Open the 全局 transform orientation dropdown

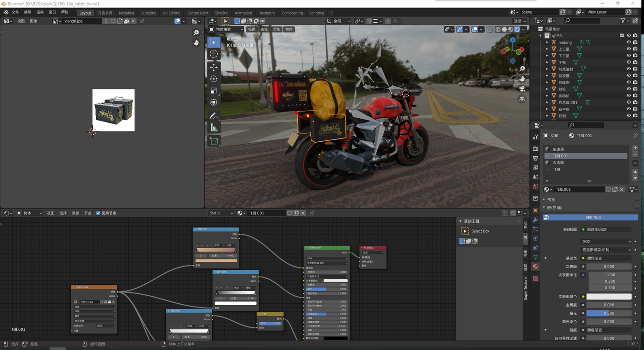(x=339, y=21)
